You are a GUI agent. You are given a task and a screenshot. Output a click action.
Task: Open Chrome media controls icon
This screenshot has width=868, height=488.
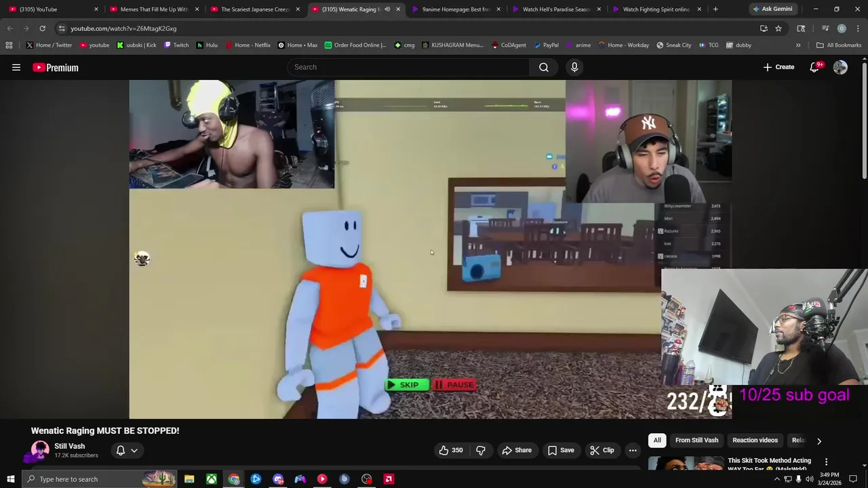(x=825, y=28)
